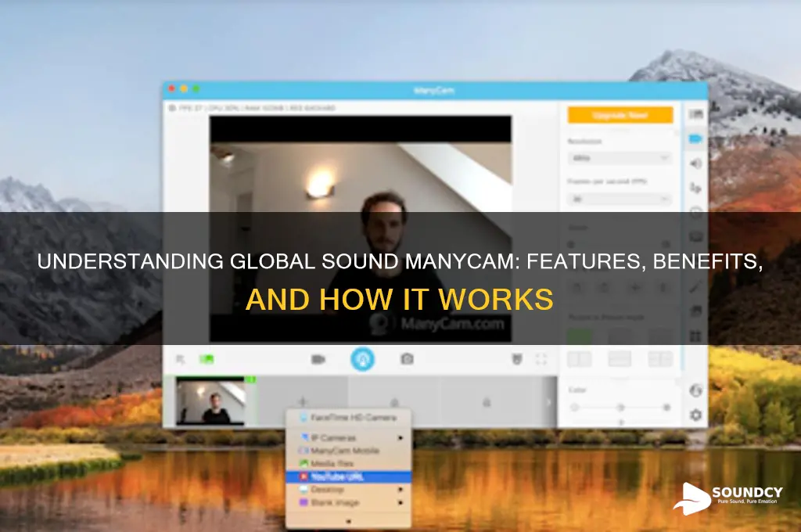Image resolution: width=801 pixels, height=532 pixels.
Task: Select the three-pane split layout
Action: coord(660,359)
